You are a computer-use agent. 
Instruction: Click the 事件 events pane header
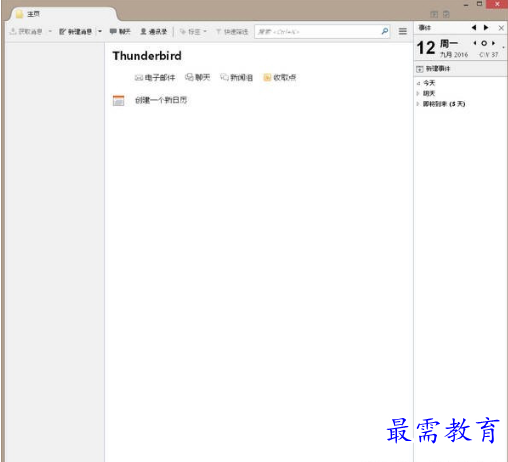click(x=425, y=28)
